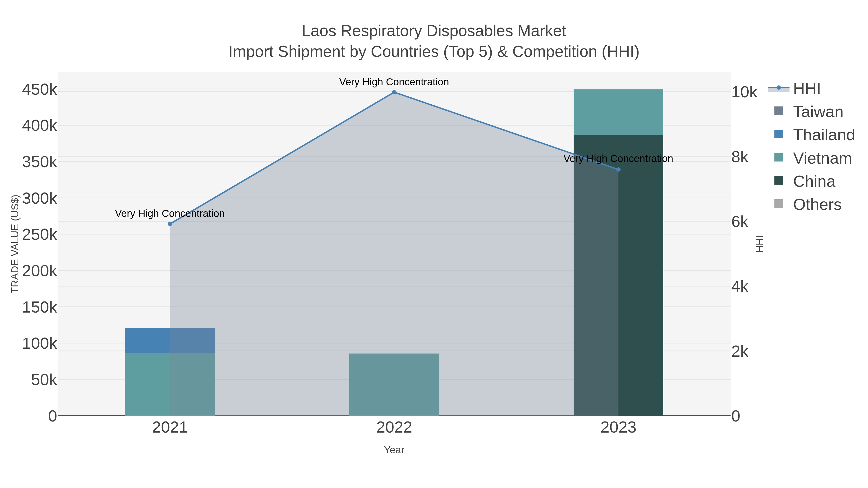Click the 10k HHI axis tick label

[x=744, y=92]
